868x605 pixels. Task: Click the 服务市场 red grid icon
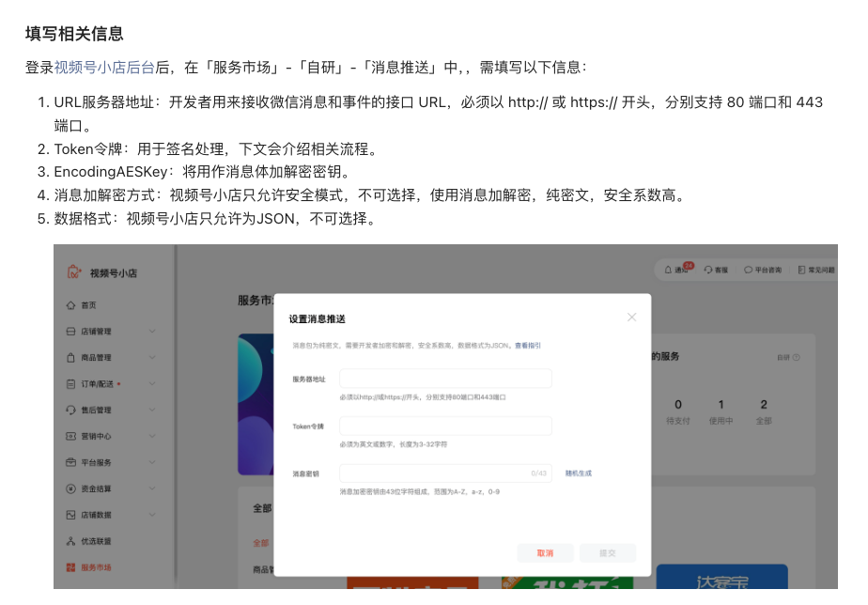point(70,567)
